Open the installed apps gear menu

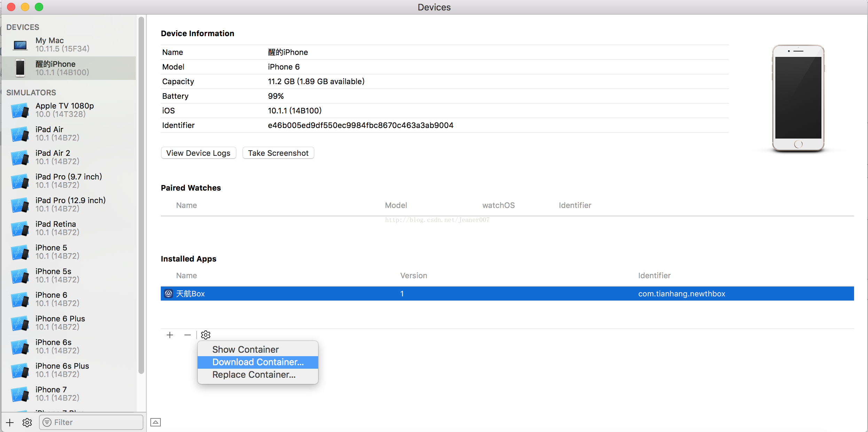point(206,335)
